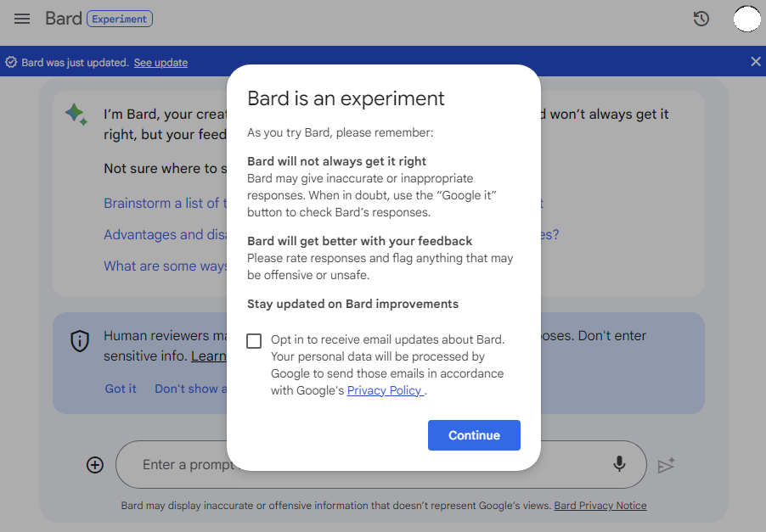The image size is (766, 532).
Task: Click 'As you try Bard, please remember:'
Action: 340,132
